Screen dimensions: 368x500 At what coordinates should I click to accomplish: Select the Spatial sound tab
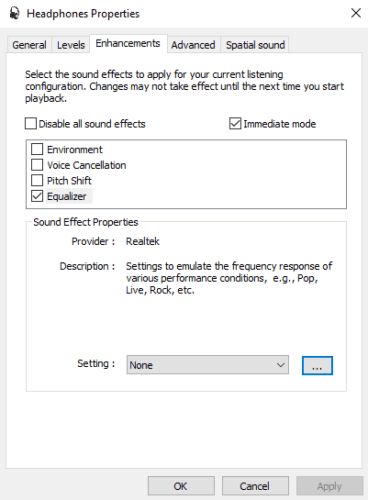coord(255,45)
